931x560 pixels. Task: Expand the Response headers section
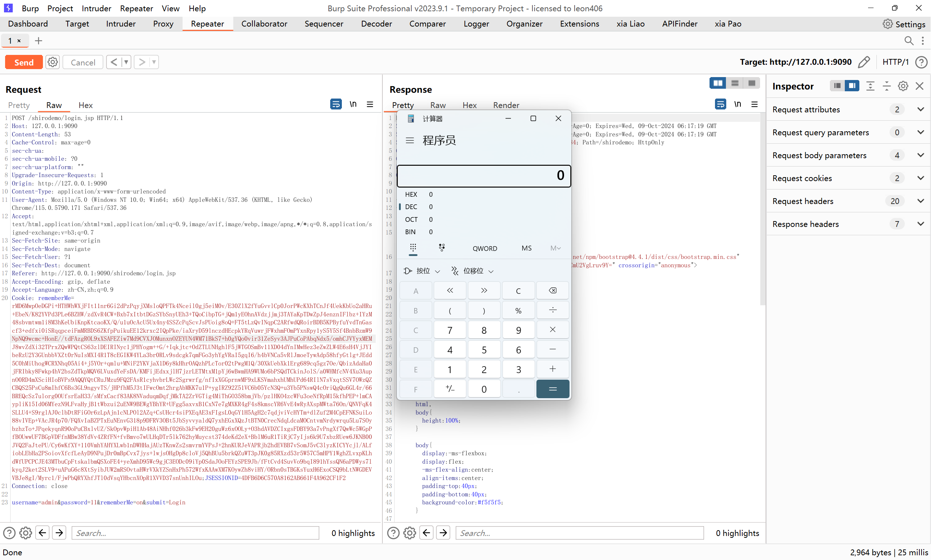click(x=920, y=224)
